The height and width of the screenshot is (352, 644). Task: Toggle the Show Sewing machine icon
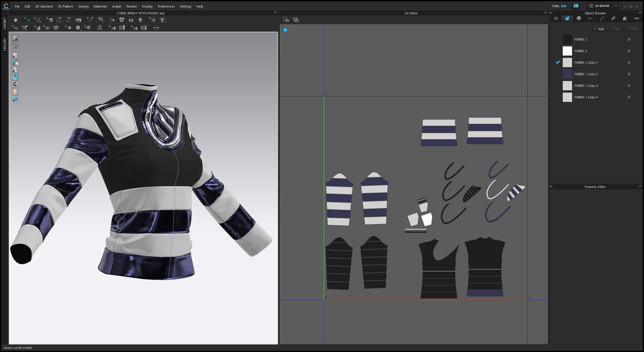(78, 20)
